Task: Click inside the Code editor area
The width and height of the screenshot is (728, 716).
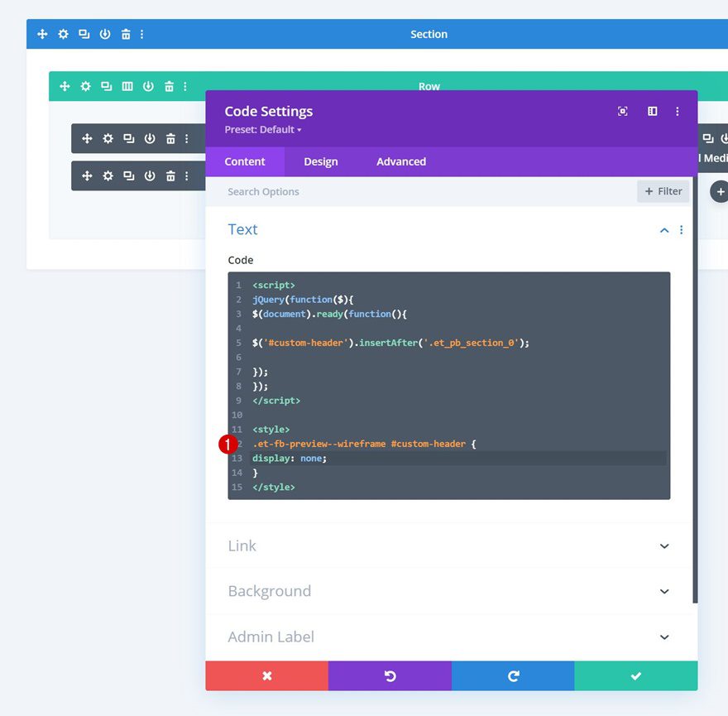Action: [x=449, y=386]
